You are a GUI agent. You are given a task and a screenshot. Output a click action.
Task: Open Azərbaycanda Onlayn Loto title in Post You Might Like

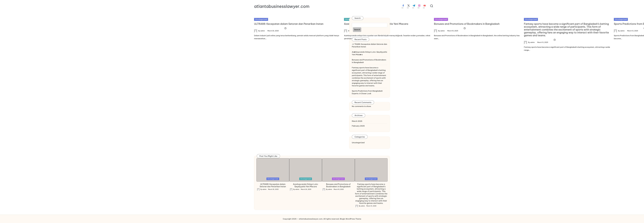tap(306, 185)
